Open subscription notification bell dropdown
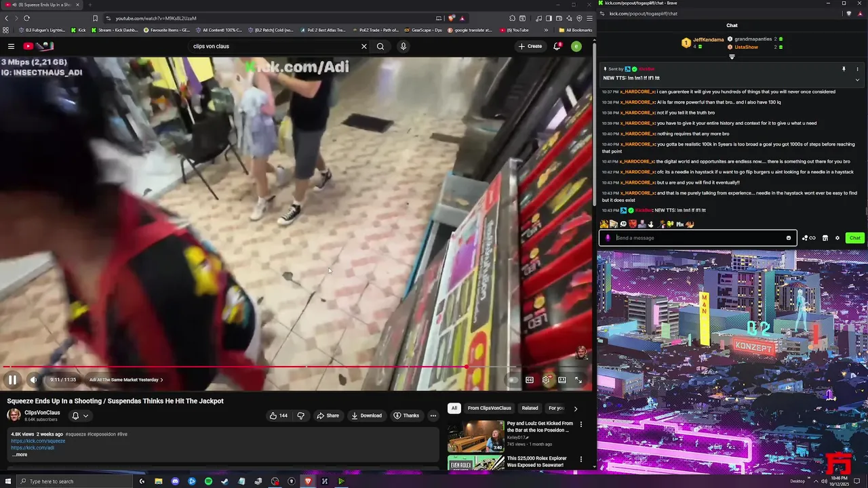 coord(80,415)
